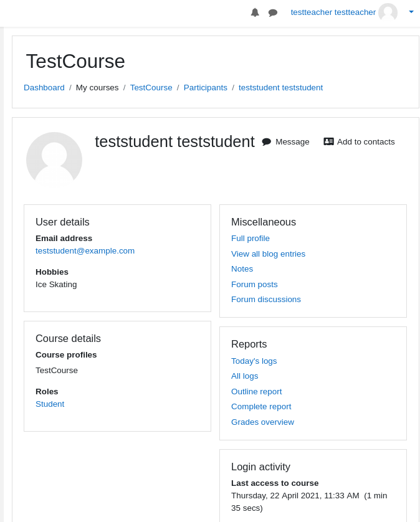420x522 pixels.
Task: Open the Full profile link
Action: tap(251, 239)
